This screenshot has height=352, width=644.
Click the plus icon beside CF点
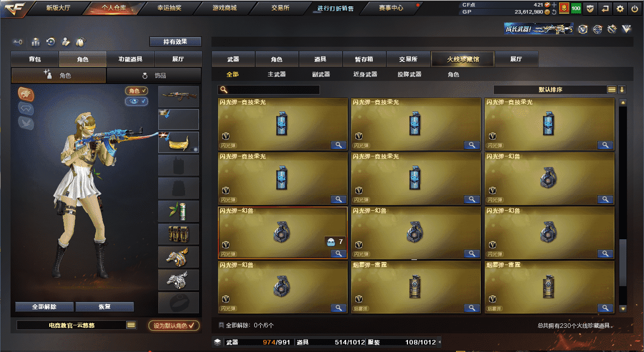(554, 5)
